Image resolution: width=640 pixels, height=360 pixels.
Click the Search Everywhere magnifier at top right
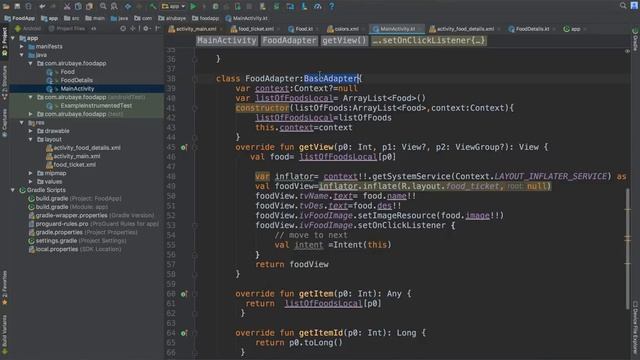point(623,6)
